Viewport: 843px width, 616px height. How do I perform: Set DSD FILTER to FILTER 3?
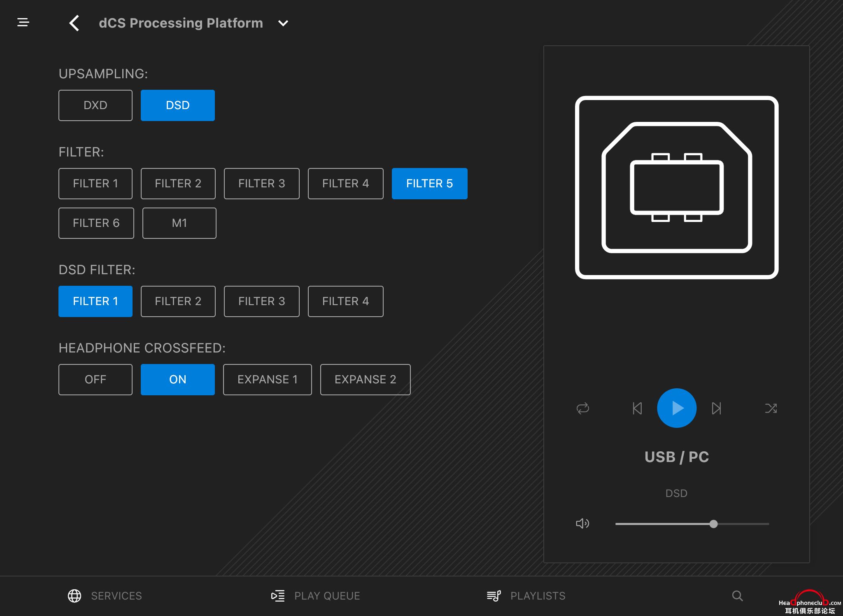[x=262, y=301]
